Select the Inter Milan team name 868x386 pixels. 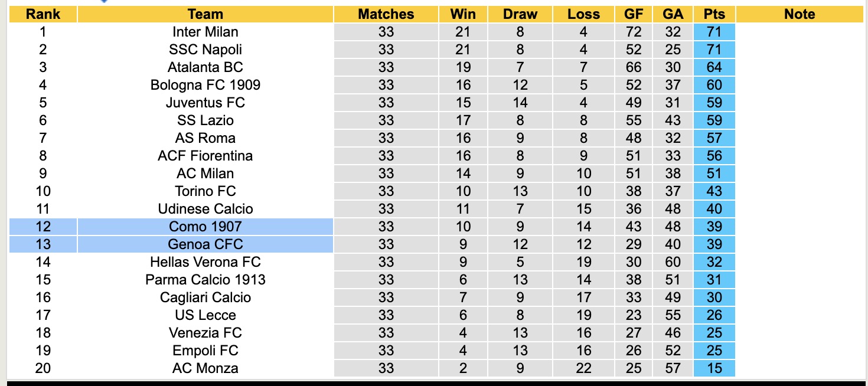[205, 32]
